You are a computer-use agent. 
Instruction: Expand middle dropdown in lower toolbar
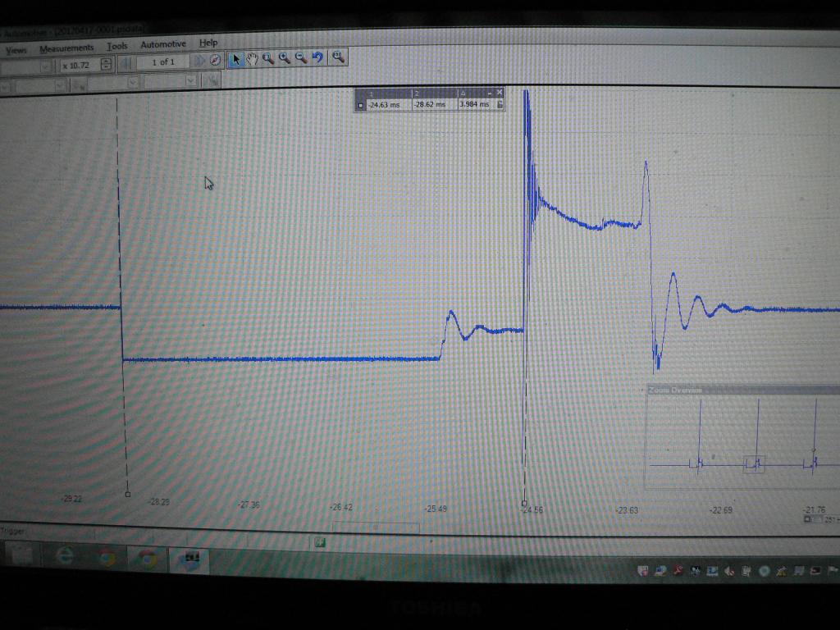tap(133, 83)
